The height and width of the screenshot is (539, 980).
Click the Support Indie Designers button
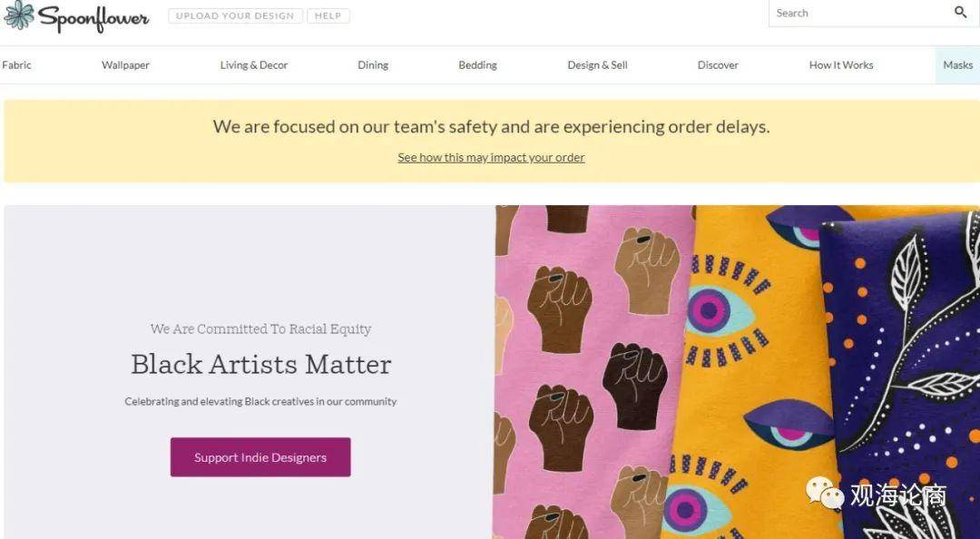pos(260,457)
